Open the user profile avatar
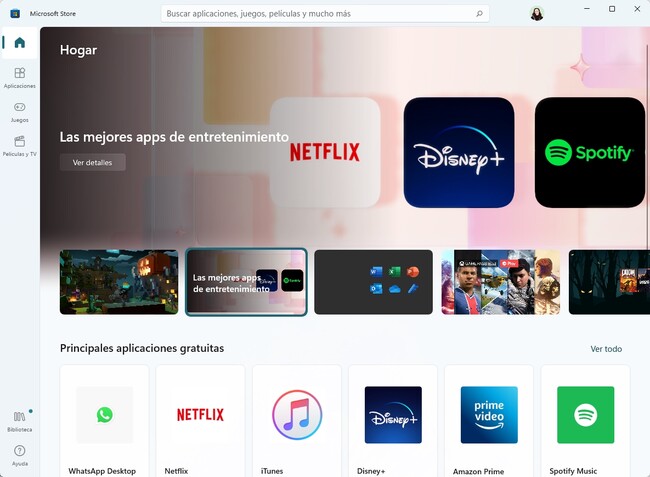 coord(537,14)
